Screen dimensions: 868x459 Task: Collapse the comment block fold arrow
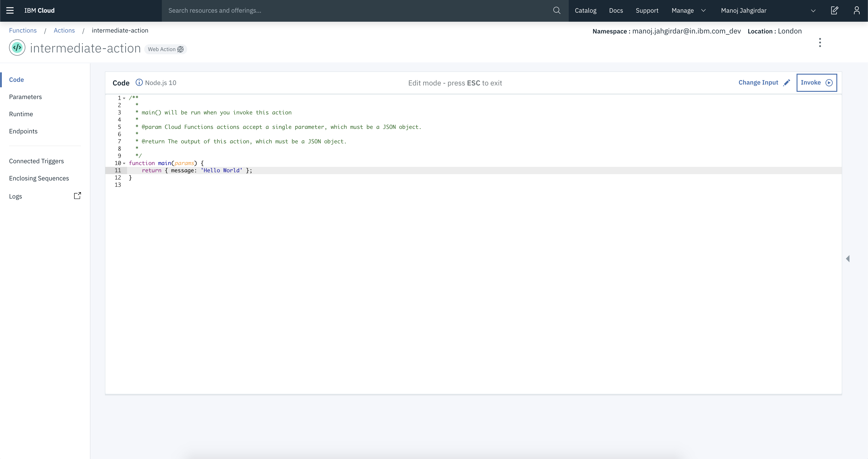[124, 98]
